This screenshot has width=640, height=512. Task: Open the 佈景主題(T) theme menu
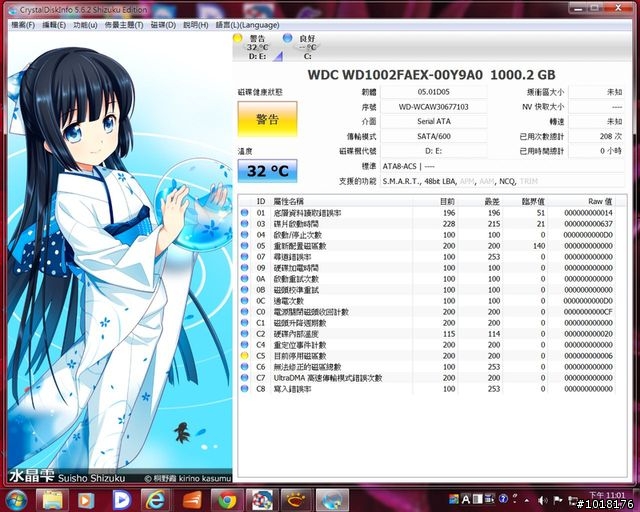tap(124, 25)
